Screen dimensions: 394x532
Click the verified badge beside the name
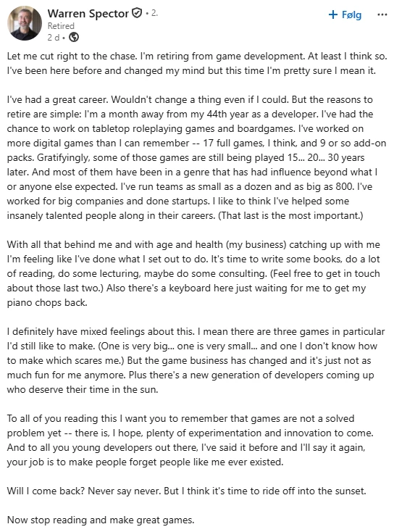pos(137,13)
